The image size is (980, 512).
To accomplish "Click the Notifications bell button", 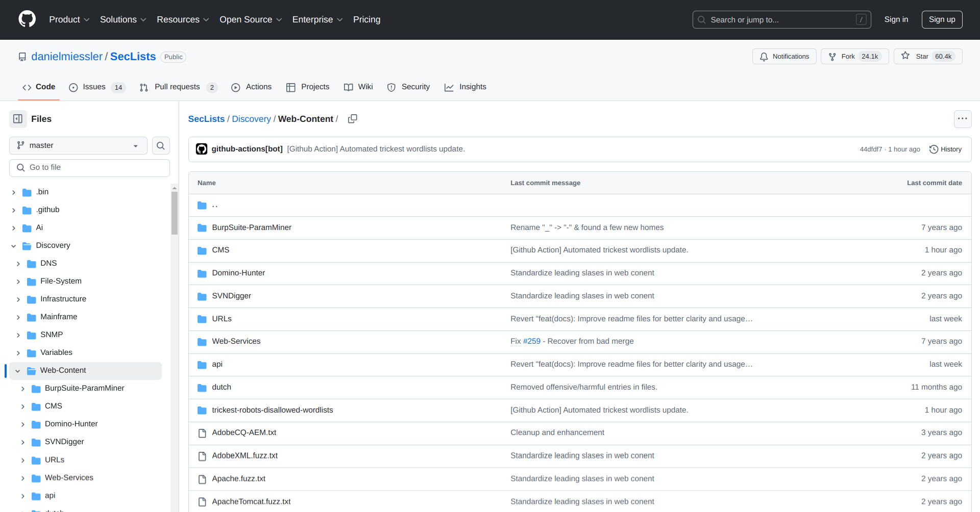I will pyautogui.click(x=784, y=56).
